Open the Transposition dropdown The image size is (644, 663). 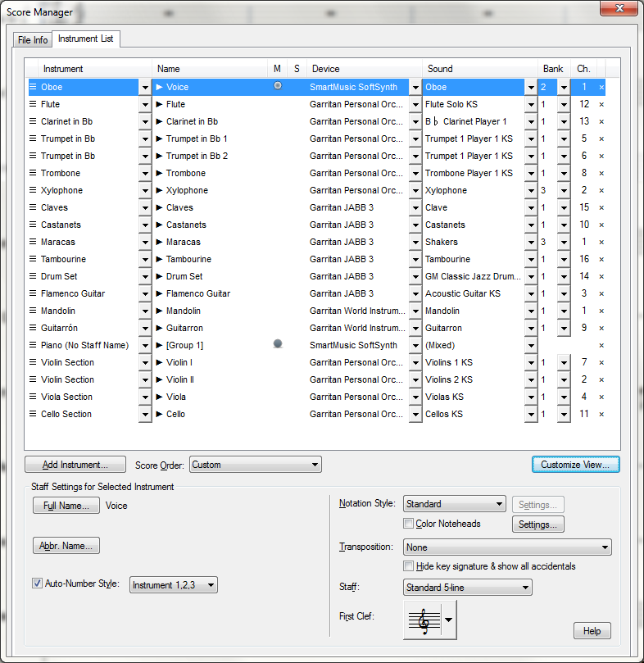click(507, 547)
